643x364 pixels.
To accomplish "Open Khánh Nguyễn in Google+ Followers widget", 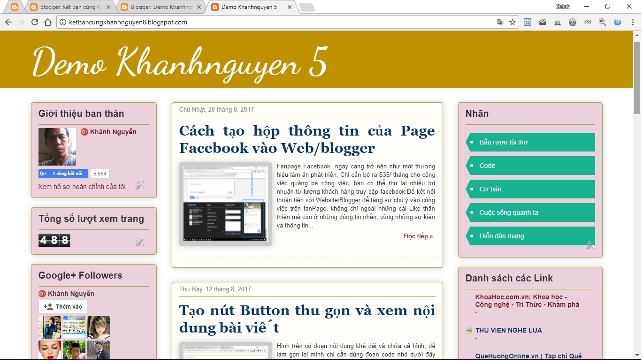I will (71, 294).
